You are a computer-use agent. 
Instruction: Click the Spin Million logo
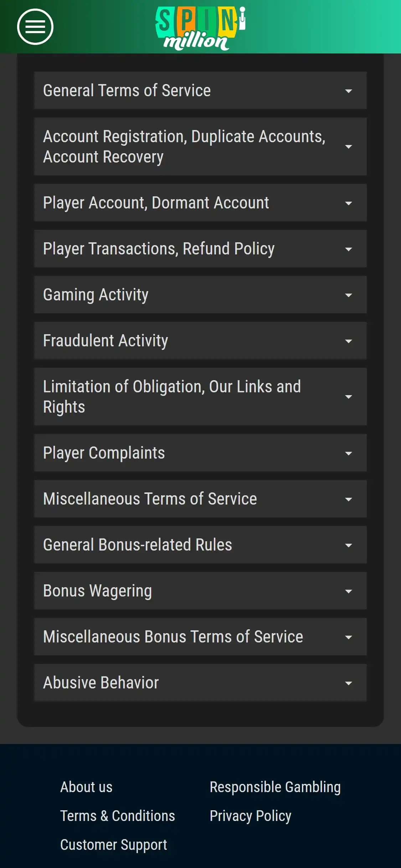(200, 28)
